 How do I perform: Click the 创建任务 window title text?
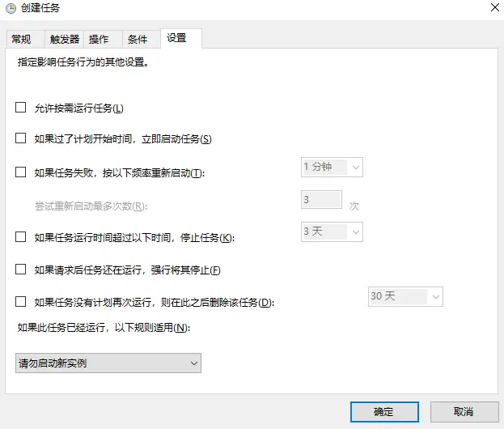click(x=40, y=8)
